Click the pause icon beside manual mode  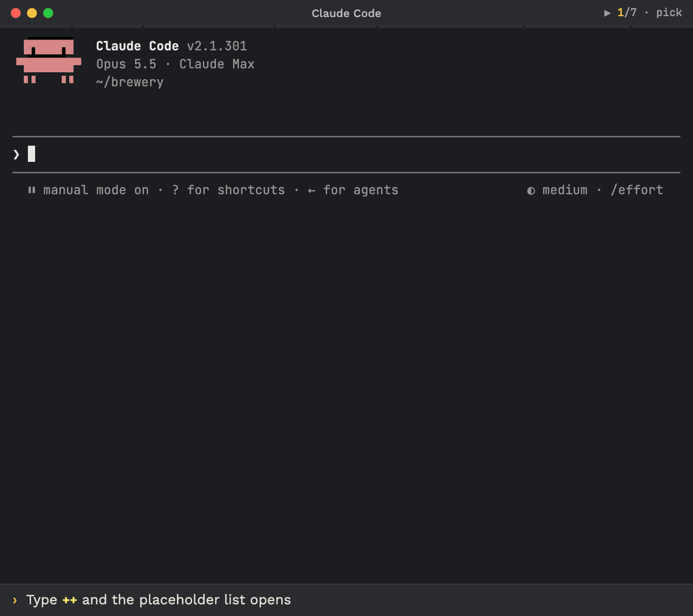(32, 190)
